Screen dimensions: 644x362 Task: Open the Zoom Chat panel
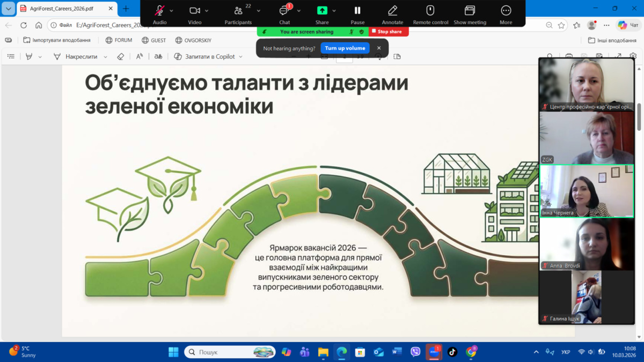coord(284,11)
